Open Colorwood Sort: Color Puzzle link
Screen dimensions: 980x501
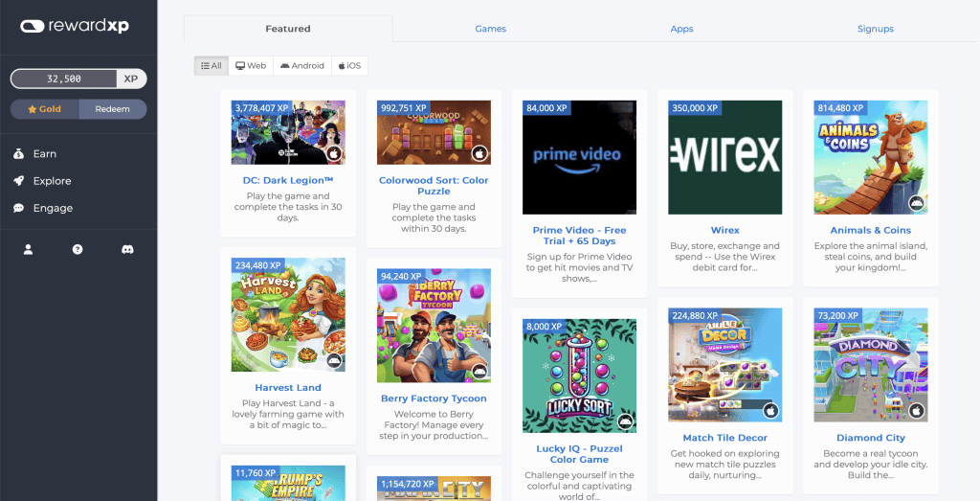point(434,186)
